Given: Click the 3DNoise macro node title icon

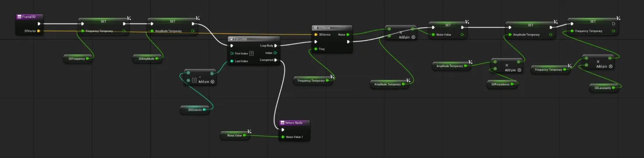Looking at the screenshot, I should (315, 28).
